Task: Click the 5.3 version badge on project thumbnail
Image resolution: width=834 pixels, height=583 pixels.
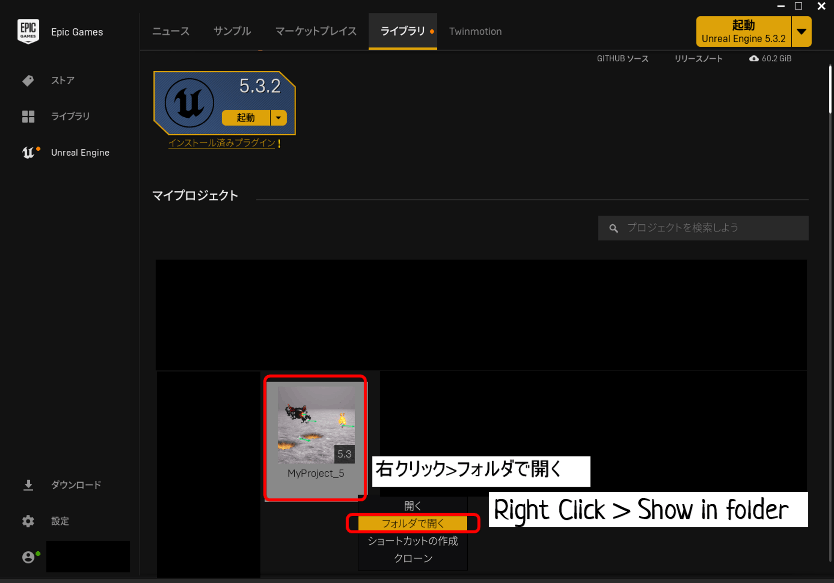Action: point(344,454)
